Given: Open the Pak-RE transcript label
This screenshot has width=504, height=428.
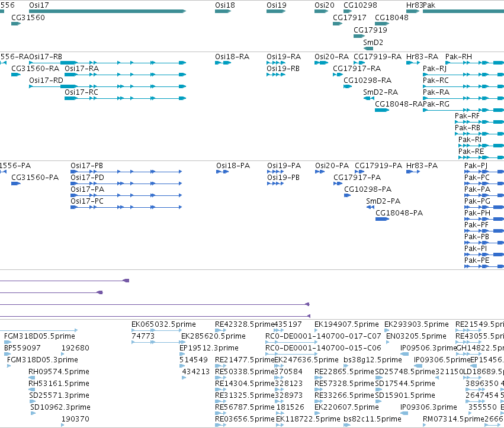Looking at the screenshot, I should [471, 152].
